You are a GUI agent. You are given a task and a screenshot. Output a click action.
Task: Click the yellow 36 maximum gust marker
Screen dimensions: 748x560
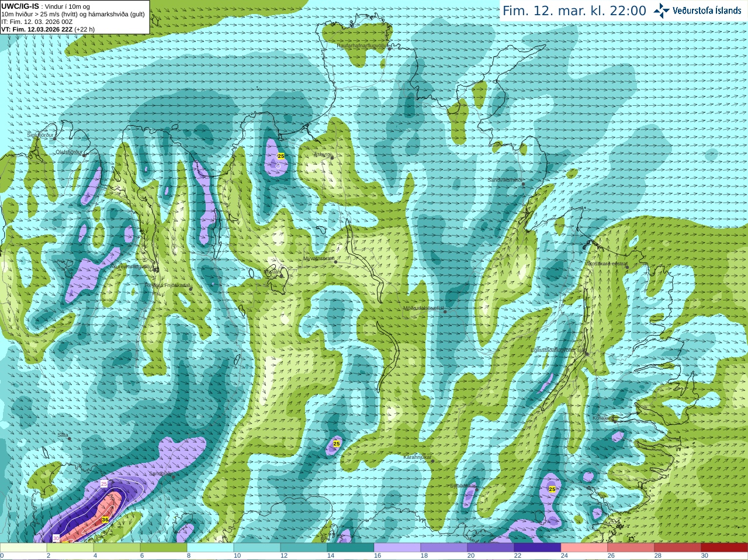(x=105, y=520)
